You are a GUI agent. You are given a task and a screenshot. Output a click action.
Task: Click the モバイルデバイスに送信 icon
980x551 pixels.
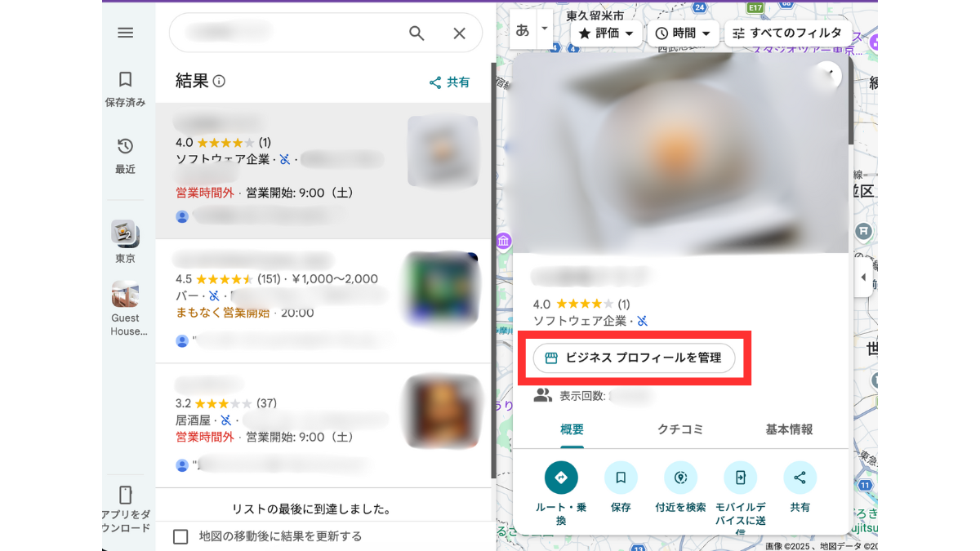[x=740, y=478]
